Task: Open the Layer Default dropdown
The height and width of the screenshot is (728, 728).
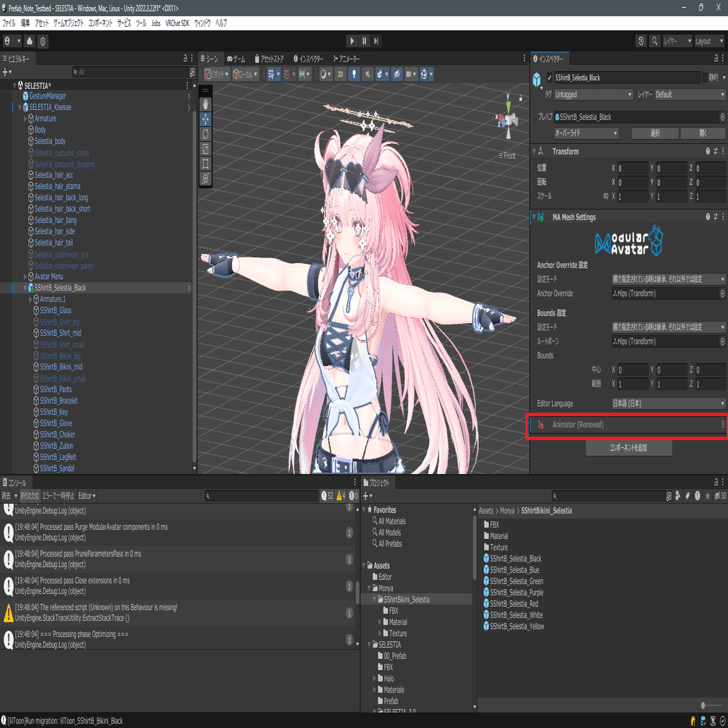Action: click(x=690, y=95)
